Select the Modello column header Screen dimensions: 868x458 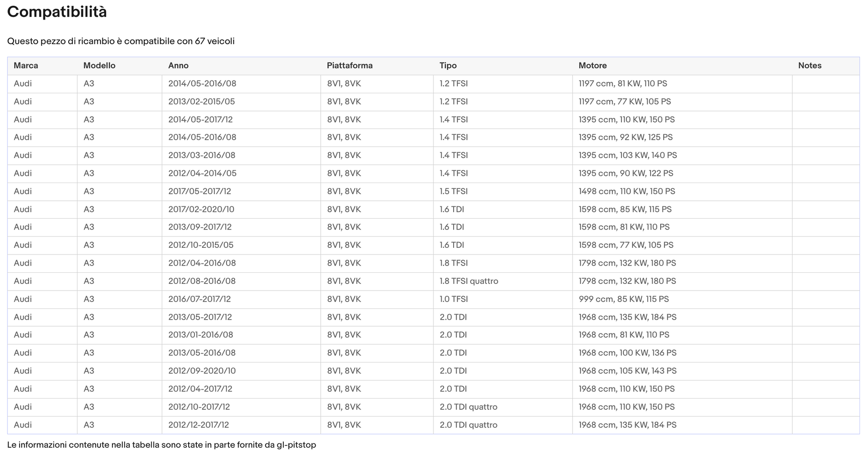click(x=99, y=66)
